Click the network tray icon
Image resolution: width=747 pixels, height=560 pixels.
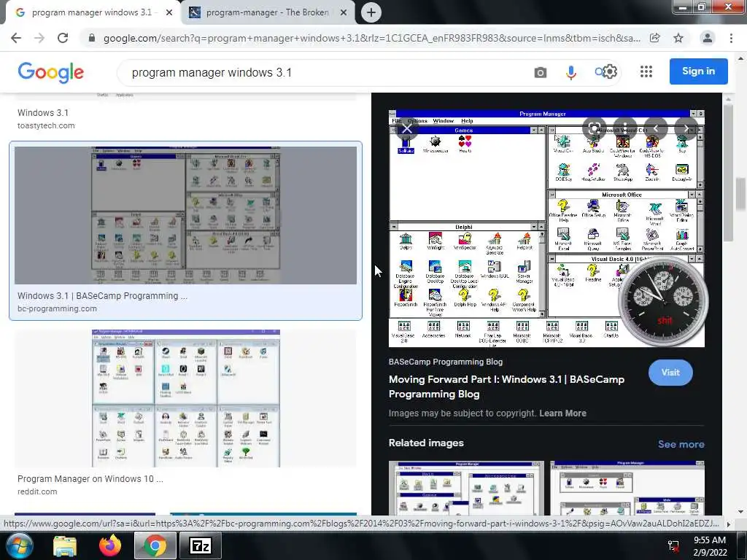coord(673,545)
